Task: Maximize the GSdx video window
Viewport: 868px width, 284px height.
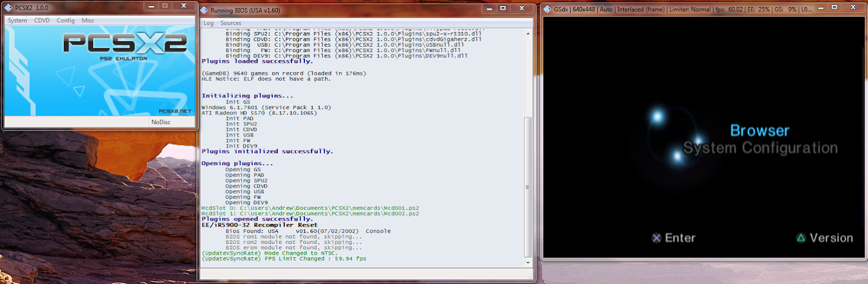Action: click(834, 8)
